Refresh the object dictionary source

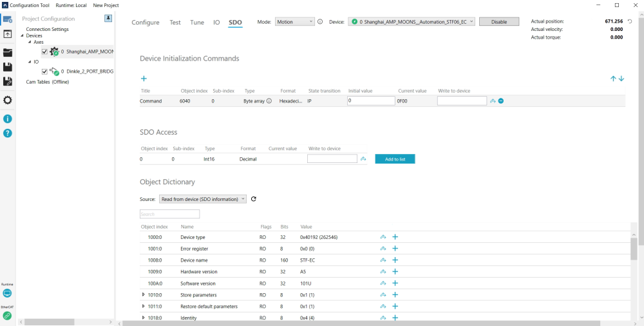point(254,199)
